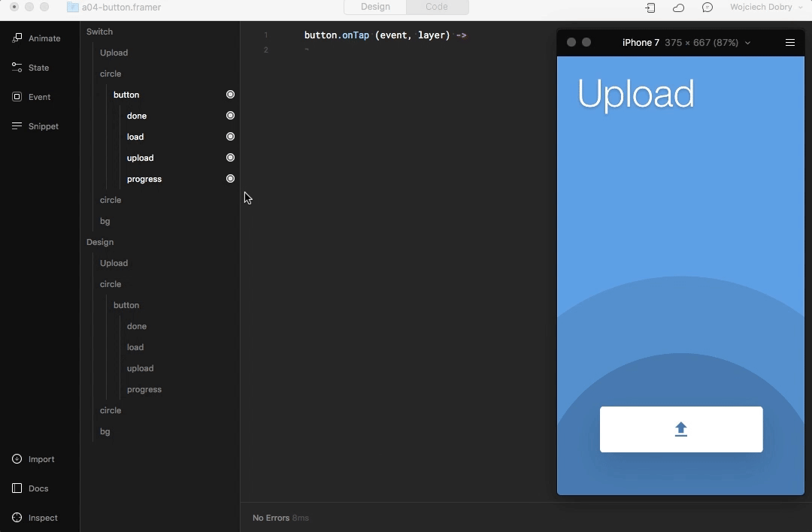Click the Snippet label in sidebar
812x532 pixels.
44,126
